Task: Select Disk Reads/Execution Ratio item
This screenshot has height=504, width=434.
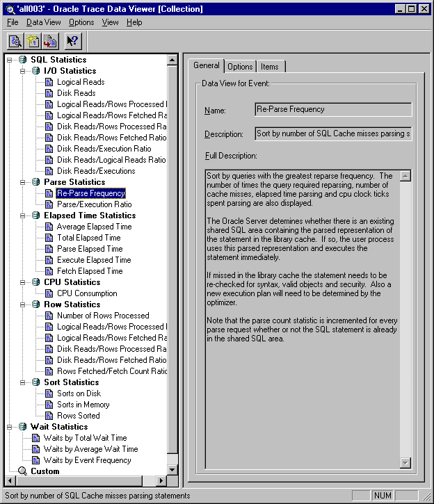Action: pos(104,149)
